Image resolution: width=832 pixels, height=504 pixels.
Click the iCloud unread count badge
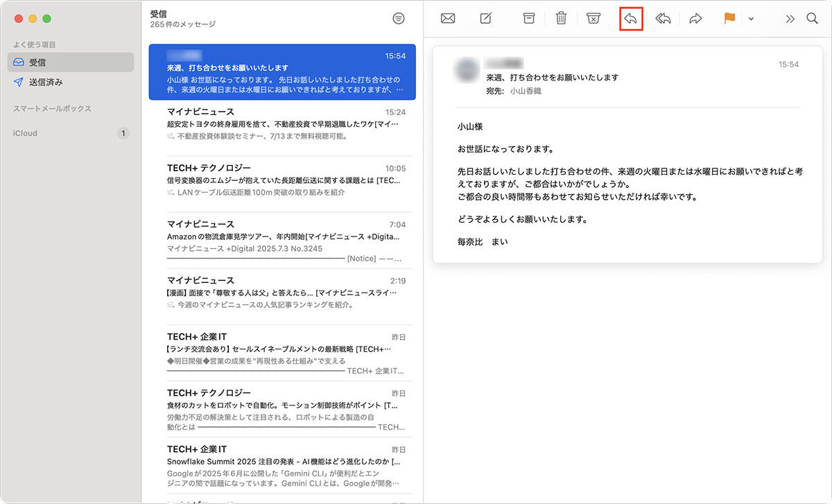(x=123, y=133)
